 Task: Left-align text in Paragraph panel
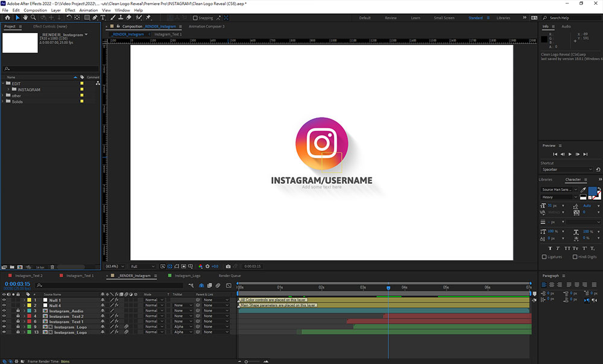click(544, 285)
